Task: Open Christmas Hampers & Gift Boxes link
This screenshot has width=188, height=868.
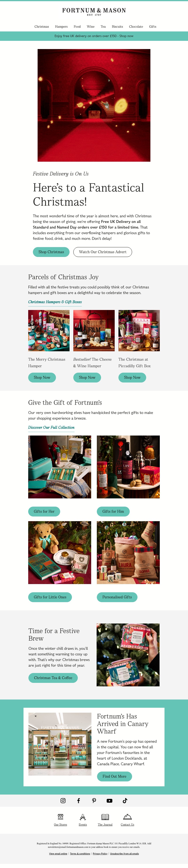Action: (x=55, y=302)
